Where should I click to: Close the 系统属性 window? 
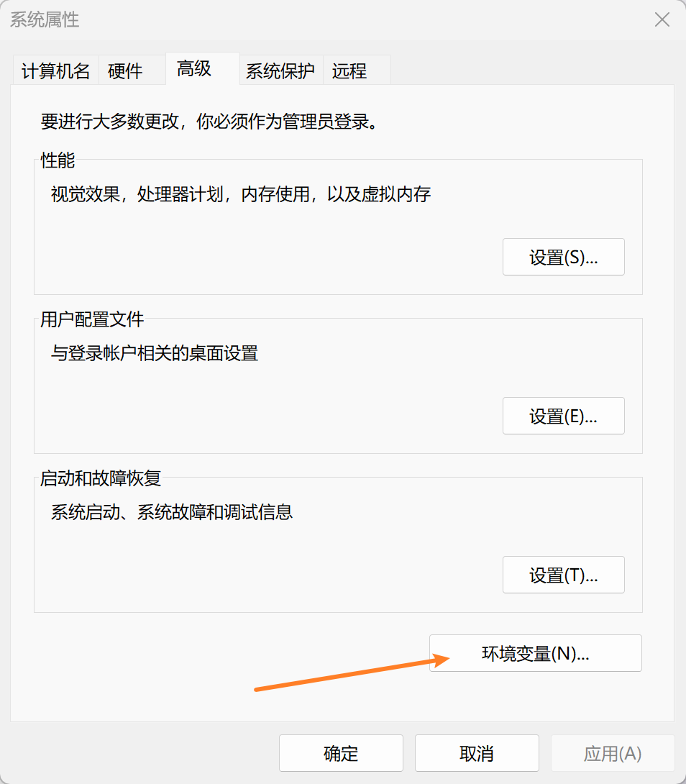pos(662,19)
